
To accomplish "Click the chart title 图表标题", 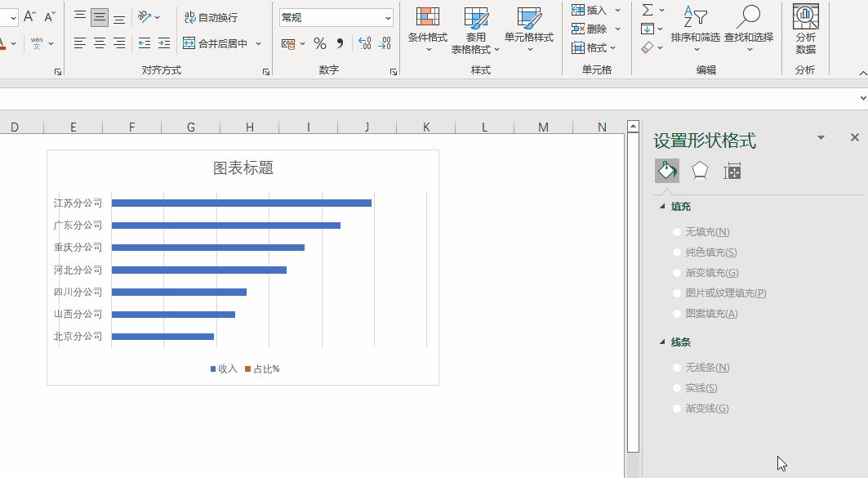I will point(243,167).
